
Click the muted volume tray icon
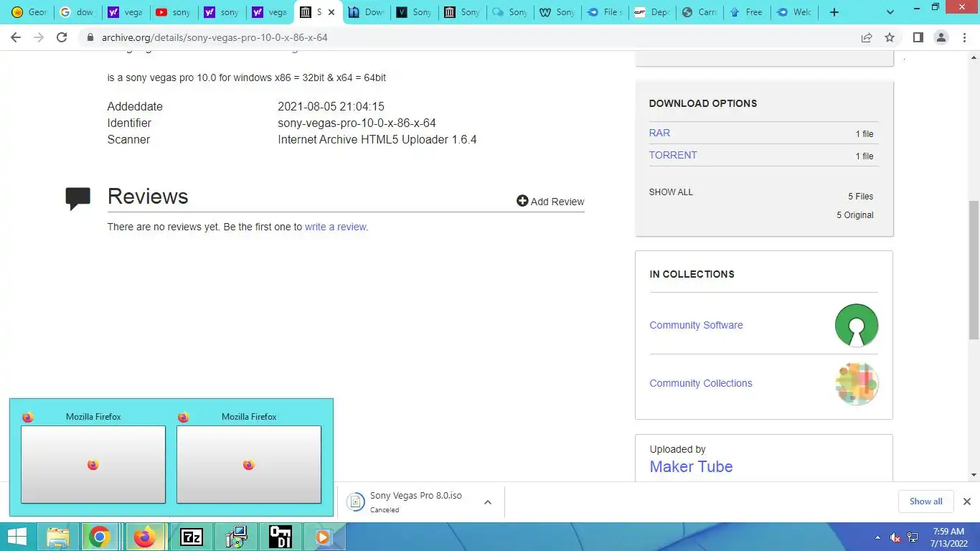tap(895, 537)
